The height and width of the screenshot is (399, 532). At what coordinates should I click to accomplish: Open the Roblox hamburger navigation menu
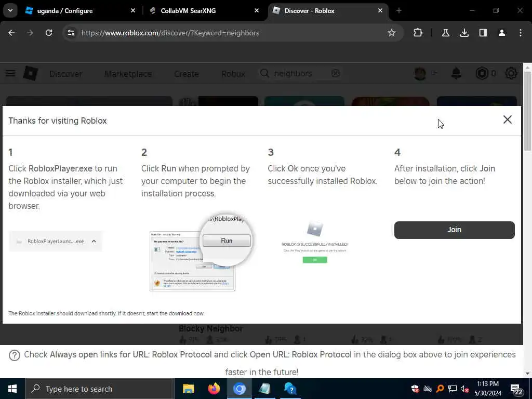point(10,73)
